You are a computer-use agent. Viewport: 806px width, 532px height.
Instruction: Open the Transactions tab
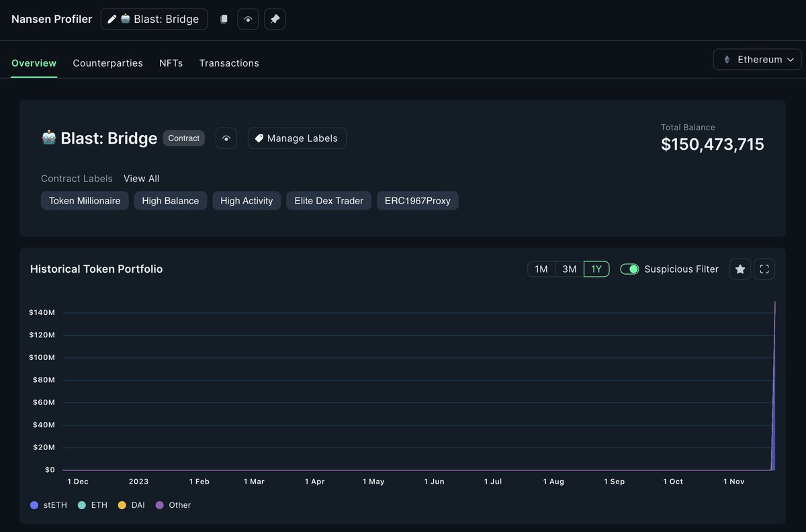(x=229, y=63)
